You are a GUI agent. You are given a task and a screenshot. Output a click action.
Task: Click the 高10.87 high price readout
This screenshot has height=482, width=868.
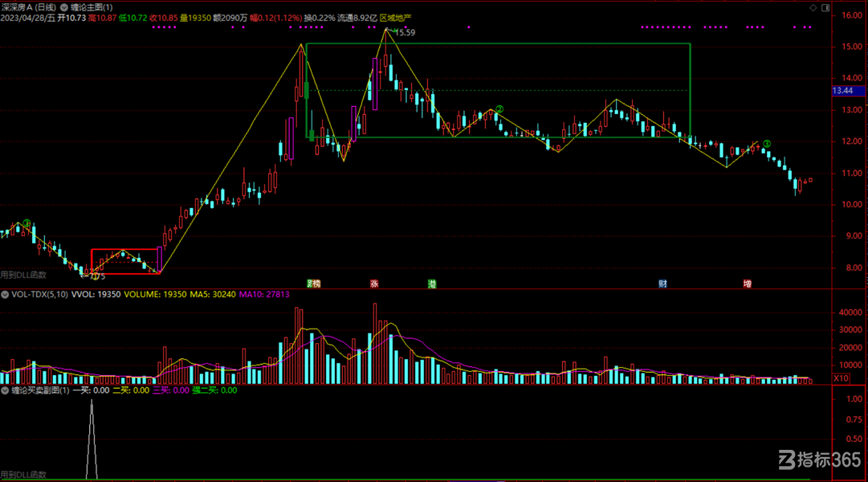tap(103, 18)
